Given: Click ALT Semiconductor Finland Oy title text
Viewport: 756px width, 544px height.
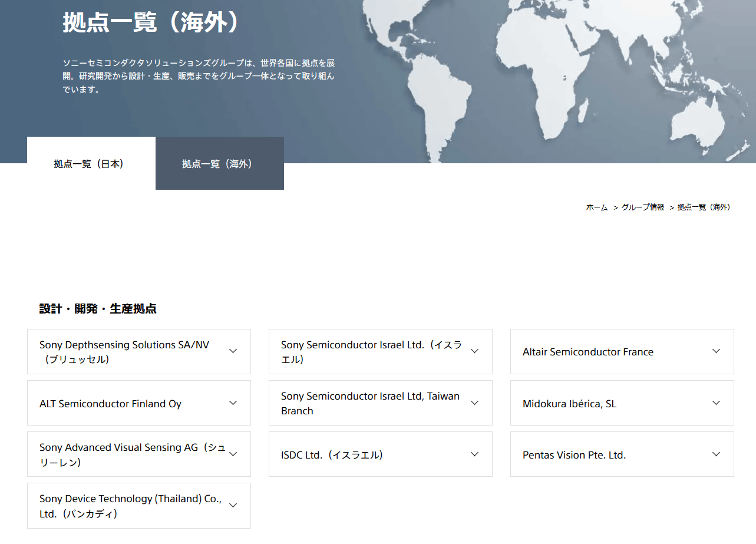Looking at the screenshot, I should (x=110, y=404).
